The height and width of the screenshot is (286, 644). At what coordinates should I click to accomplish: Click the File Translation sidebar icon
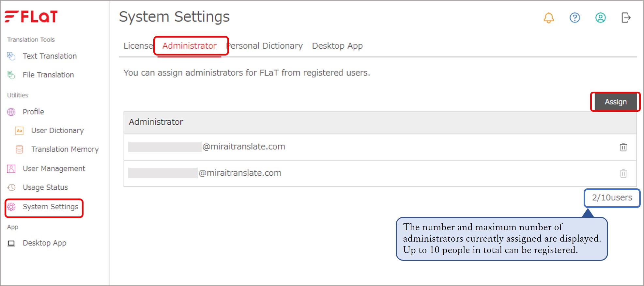[11, 75]
